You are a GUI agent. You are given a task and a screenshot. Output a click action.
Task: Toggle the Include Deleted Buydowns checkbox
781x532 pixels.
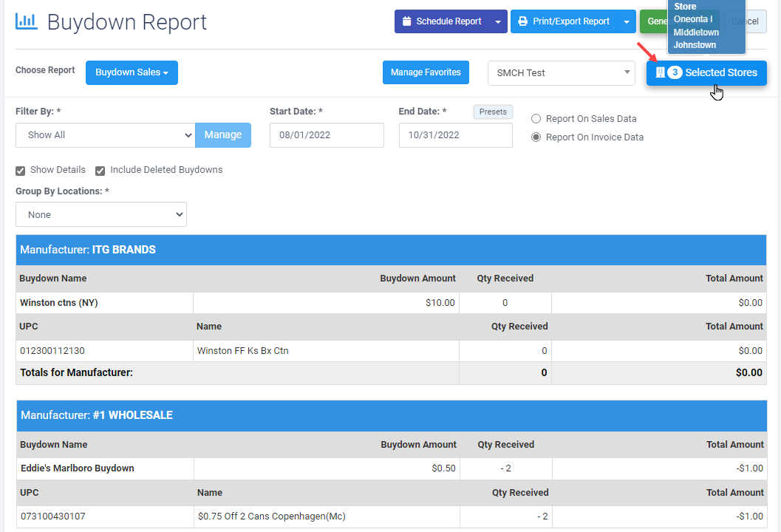pyautogui.click(x=100, y=171)
